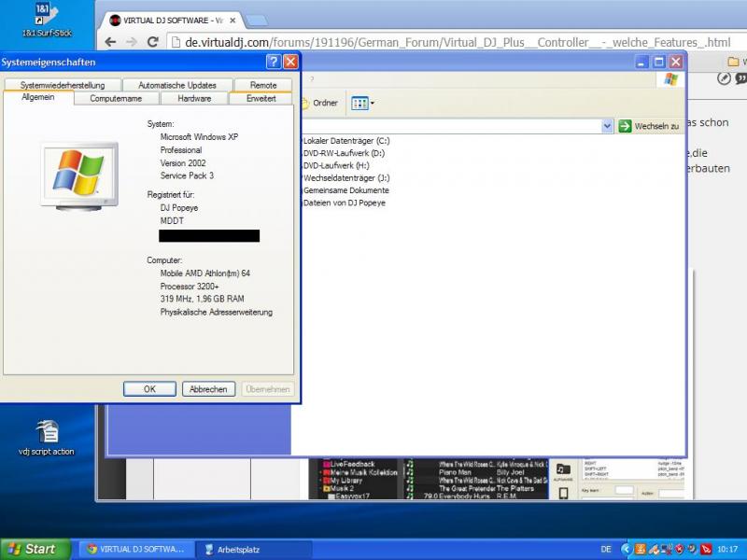The width and height of the screenshot is (747, 560).
Task: Click My Library in VirtualDJ image
Action: (345, 481)
